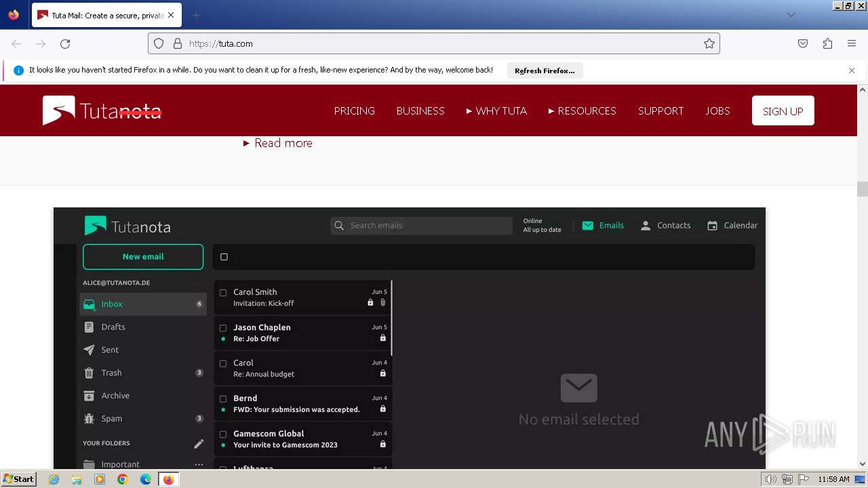Expand the Read more section
The height and width of the screenshot is (488, 868).
point(278,143)
